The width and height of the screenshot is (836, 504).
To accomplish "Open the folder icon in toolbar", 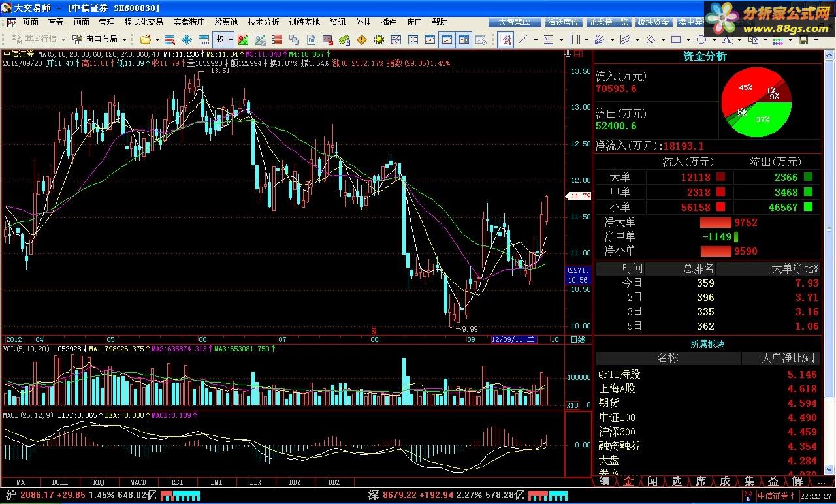I will coord(145,40).
